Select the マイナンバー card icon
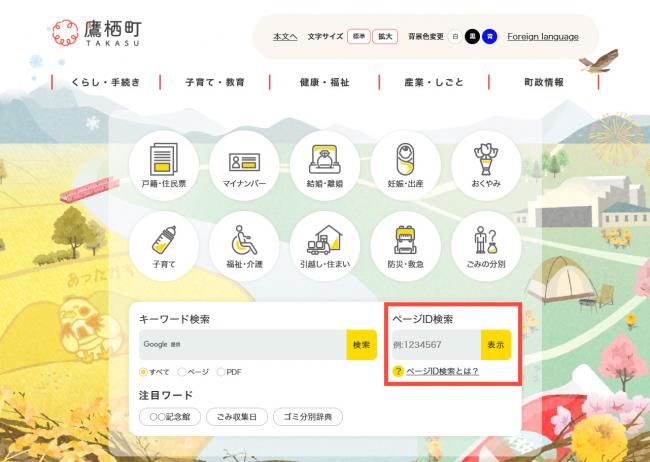Screen dimensions: 650x462 tap(243, 165)
